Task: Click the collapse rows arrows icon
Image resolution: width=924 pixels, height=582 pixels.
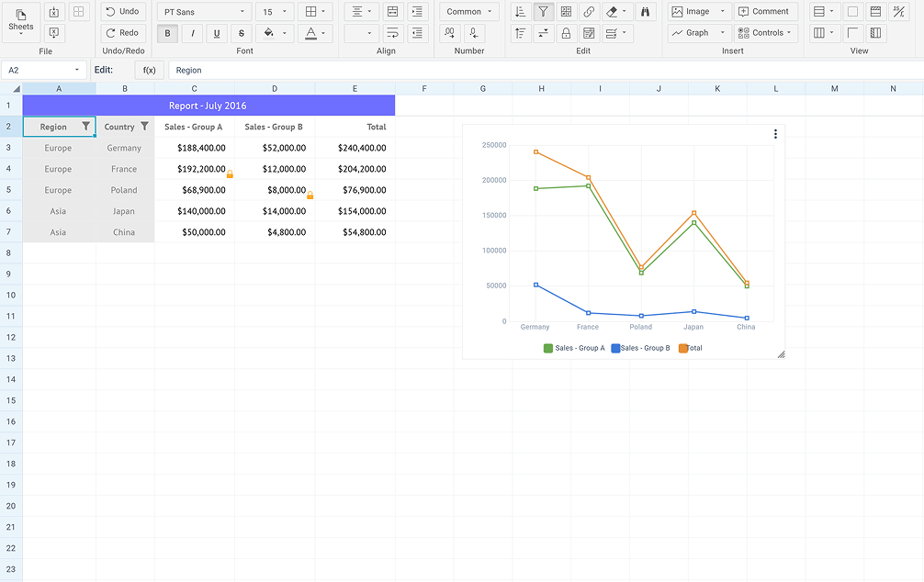Action: point(544,34)
